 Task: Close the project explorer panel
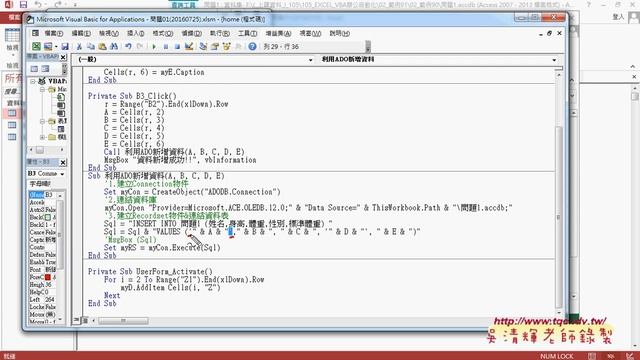(63, 57)
